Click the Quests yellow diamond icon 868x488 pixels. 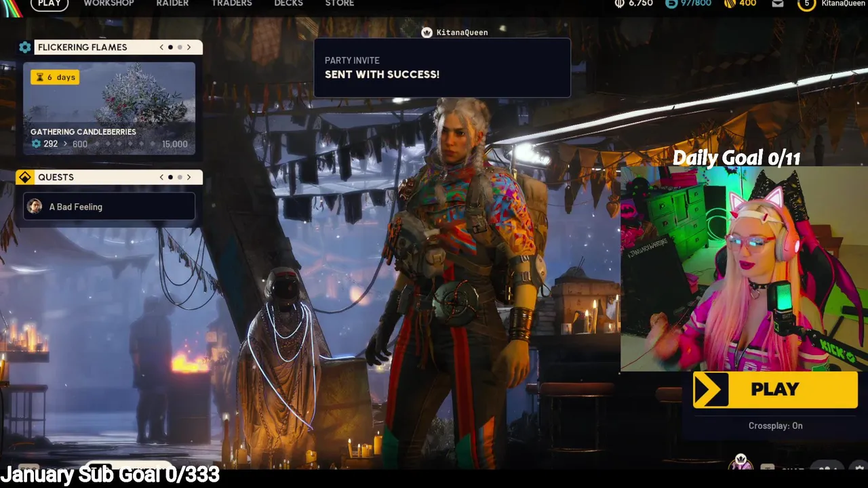pos(25,177)
